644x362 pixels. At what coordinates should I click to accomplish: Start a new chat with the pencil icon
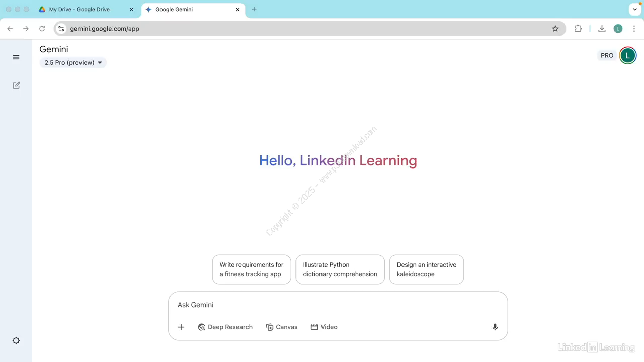click(16, 85)
